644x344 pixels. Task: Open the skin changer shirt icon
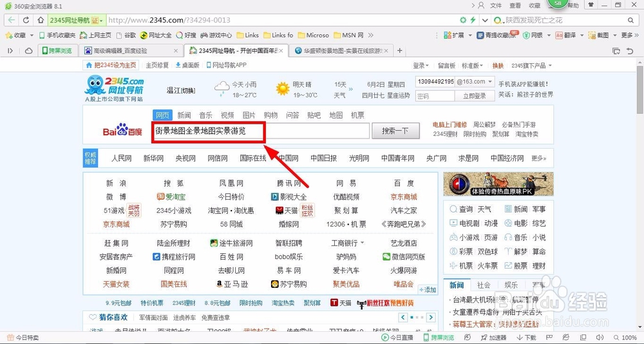point(591,5)
